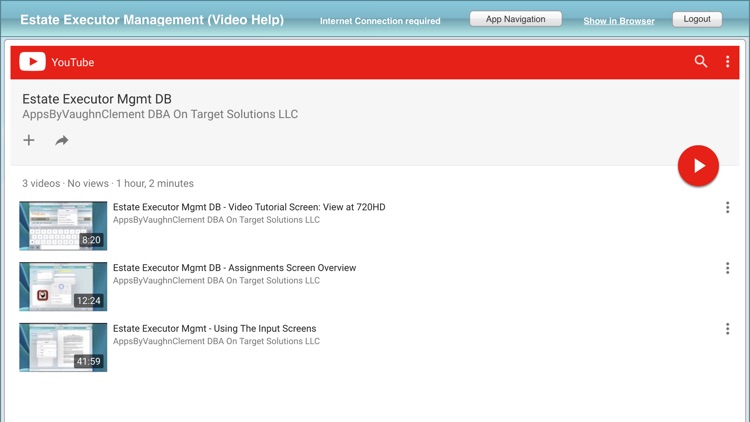Click the Logout button

tap(697, 19)
